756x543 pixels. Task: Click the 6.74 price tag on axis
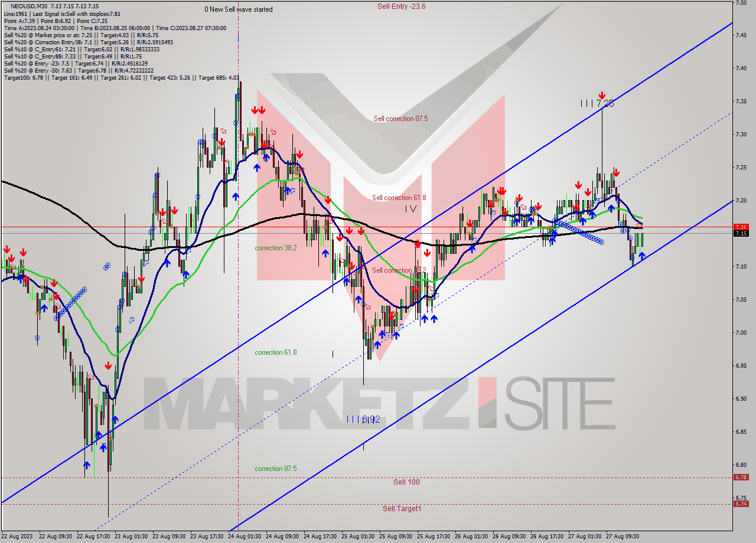point(741,503)
